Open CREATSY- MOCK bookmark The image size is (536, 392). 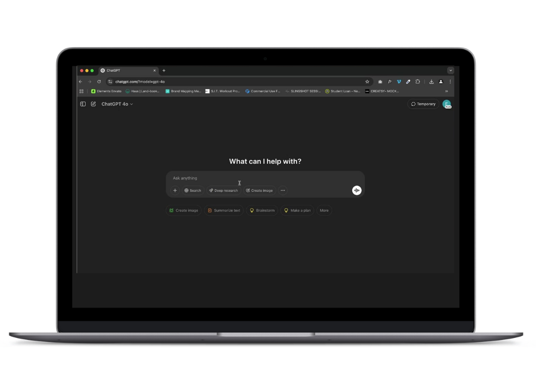coord(382,91)
